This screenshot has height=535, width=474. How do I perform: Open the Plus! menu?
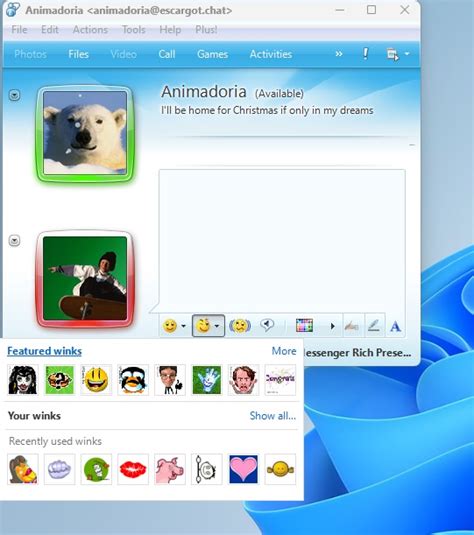point(206,30)
